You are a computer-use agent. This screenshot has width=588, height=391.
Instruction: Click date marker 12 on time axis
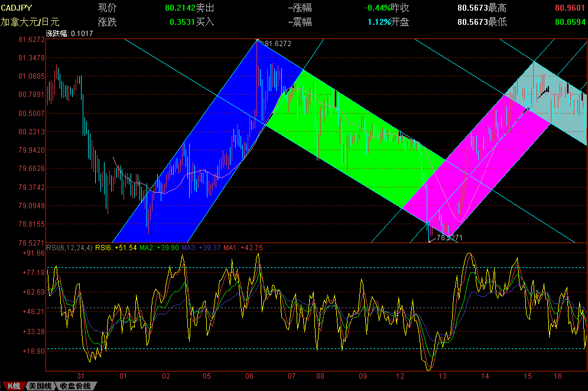400,376
